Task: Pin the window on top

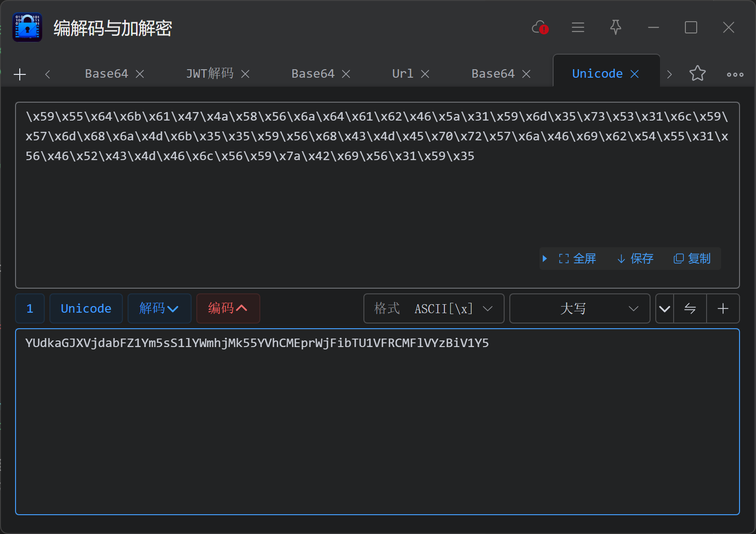Action: coord(615,28)
